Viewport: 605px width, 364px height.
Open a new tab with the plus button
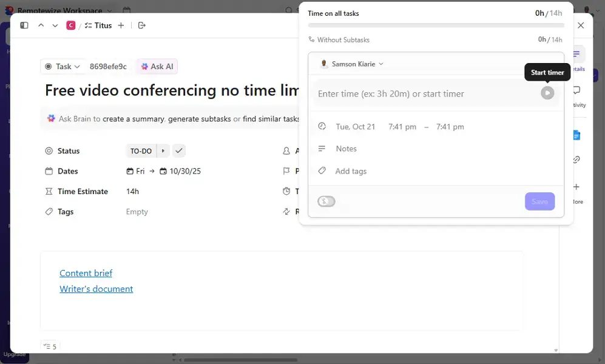[x=122, y=25]
